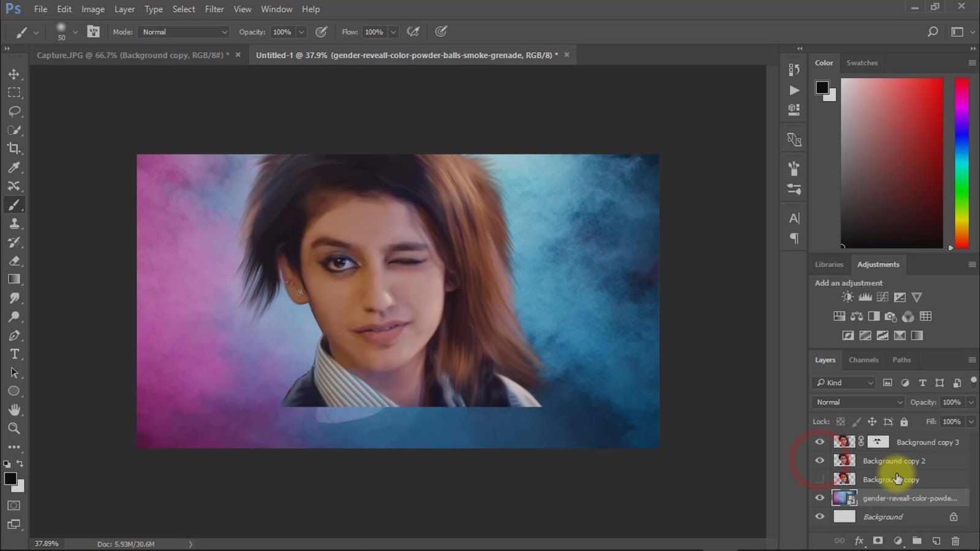Image resolution: width=980 pixels, height=551 pixels.
Task: Enable Lock transparent pixels
Action: 840,422
